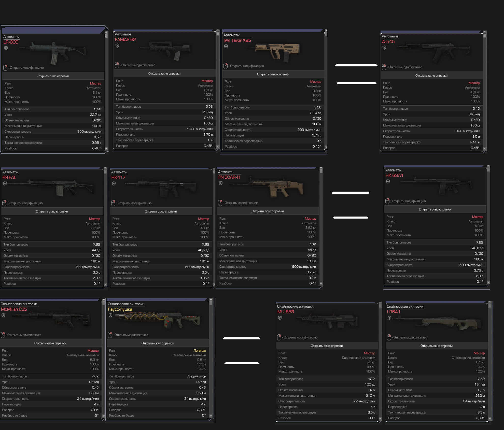Click the mouse icon on the Гаусс-пушка card
504x430 pixels.
[x=110, y=335]
